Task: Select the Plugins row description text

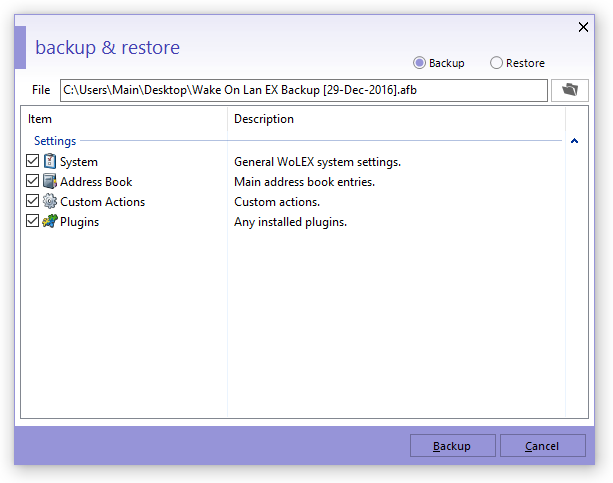Action: [290, 222]
